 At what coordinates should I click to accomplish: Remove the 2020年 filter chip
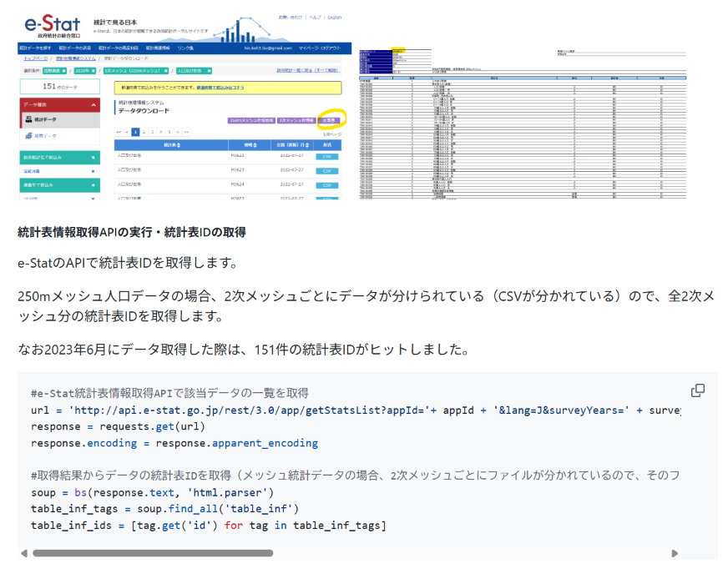(93, 71)
